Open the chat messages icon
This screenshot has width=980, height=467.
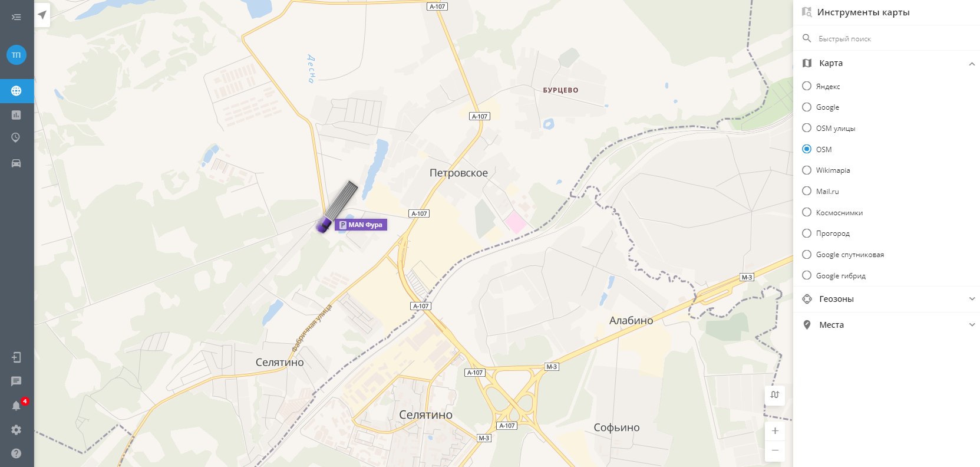17,382
